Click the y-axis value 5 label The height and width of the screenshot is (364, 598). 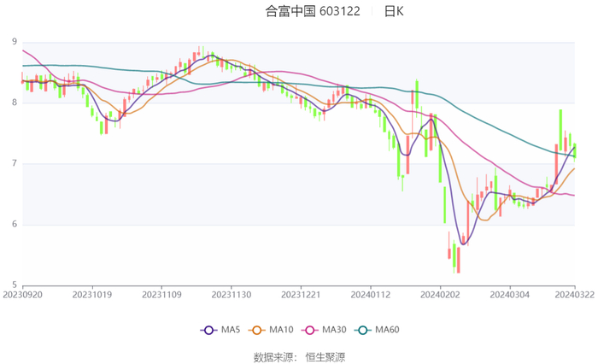(14, 285)
